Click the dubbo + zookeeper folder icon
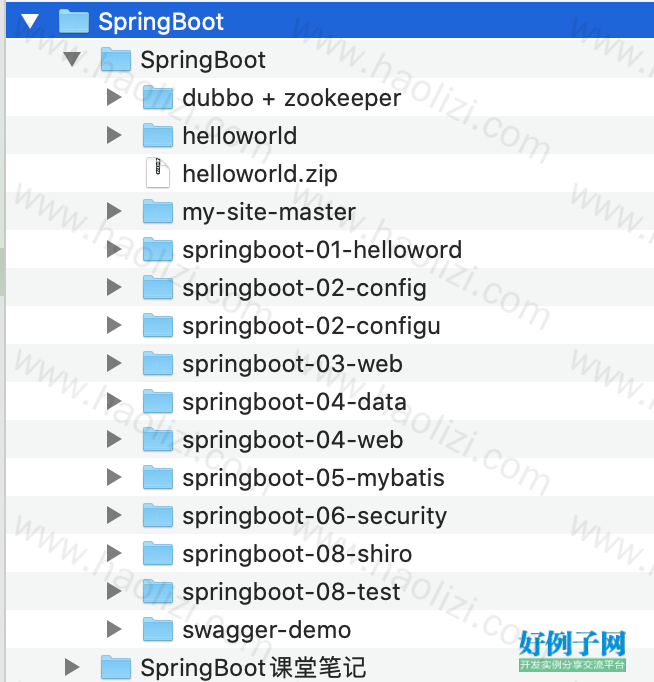 tap(158, 97)
